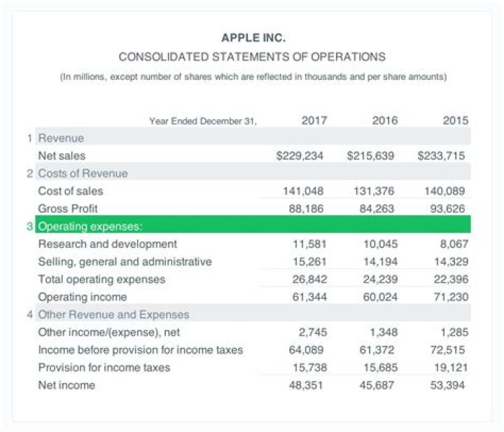Click the 2015 column header
This screenshot has width=504, height=432.
(455, 120)
